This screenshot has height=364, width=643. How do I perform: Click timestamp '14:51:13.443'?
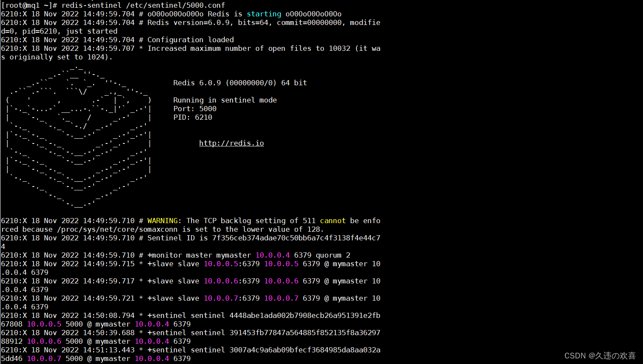pos(109,350)
